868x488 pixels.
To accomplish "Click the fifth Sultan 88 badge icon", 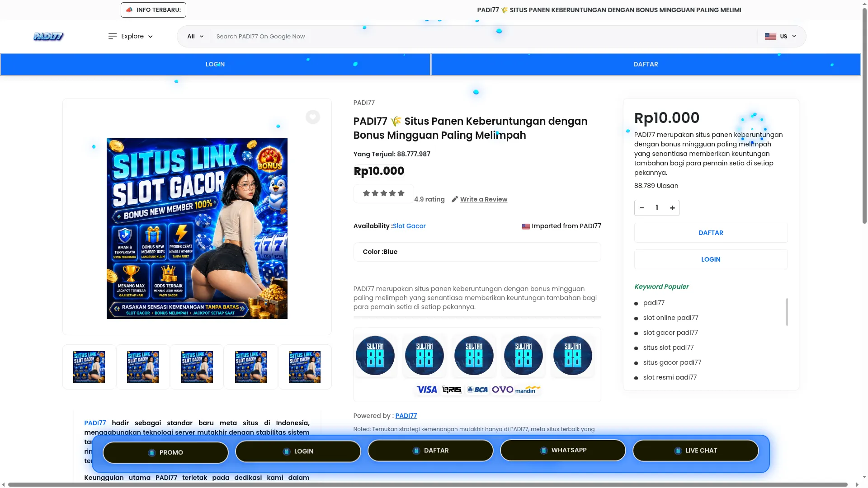I will click(x=573, y=356).
